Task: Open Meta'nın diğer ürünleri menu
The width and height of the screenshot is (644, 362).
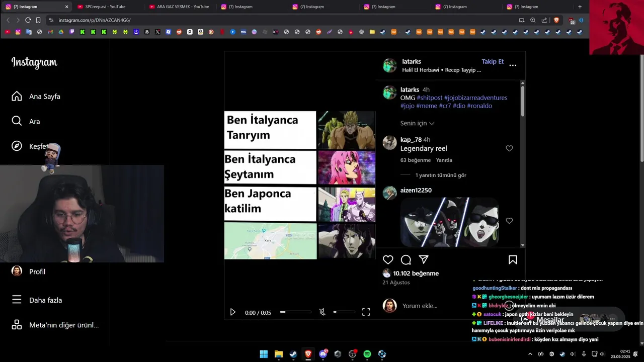Action: click(55, 325)
